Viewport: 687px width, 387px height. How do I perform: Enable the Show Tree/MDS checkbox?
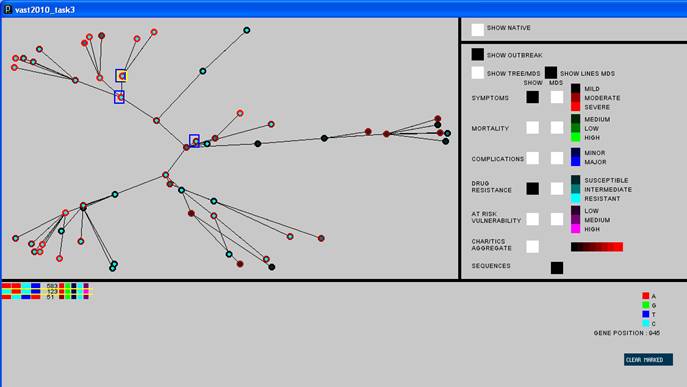pos(478,73)
